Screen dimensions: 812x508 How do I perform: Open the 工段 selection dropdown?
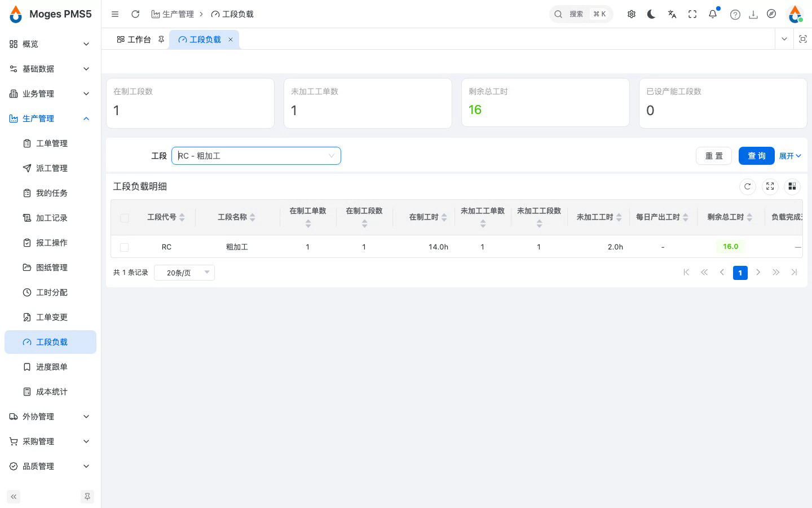(256, 156)
